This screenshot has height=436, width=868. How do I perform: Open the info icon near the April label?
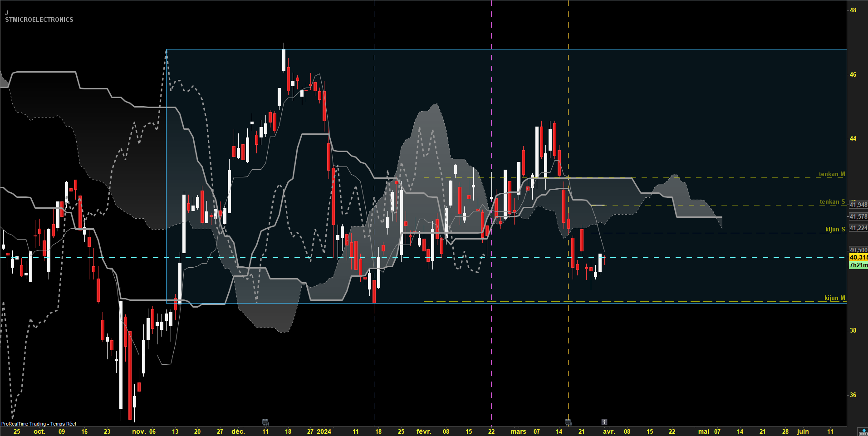tap(604, 422)
